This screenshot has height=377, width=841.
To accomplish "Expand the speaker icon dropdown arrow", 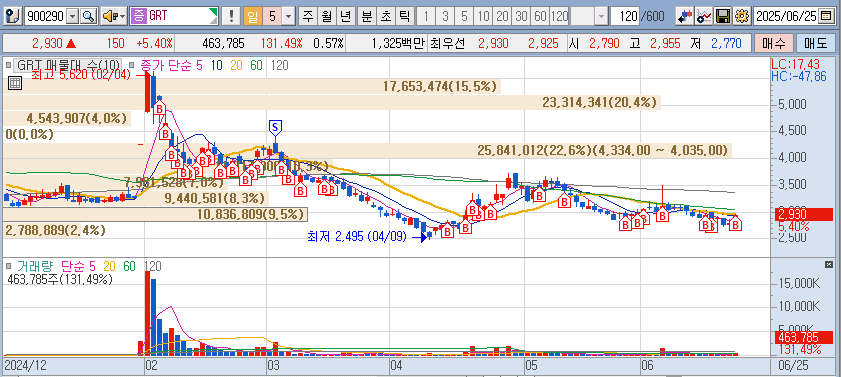I will point(123,16).
